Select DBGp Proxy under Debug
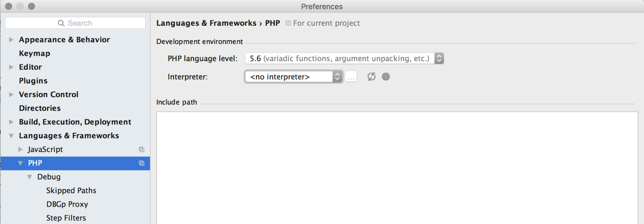644x224 pixels. pos(67,204)
